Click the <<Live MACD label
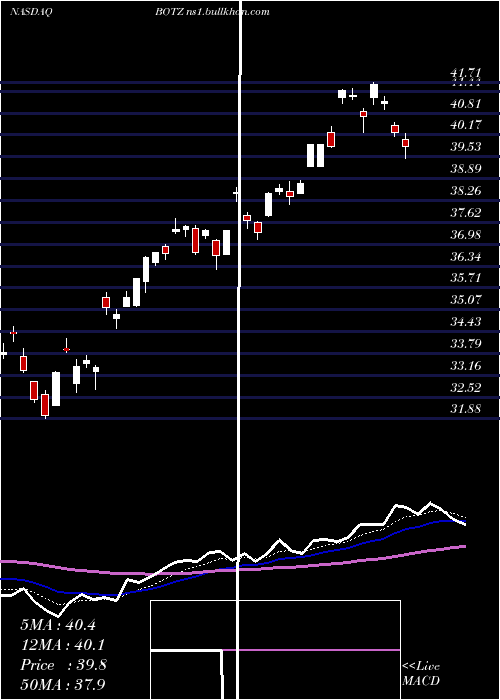 [x=421, y=673]
